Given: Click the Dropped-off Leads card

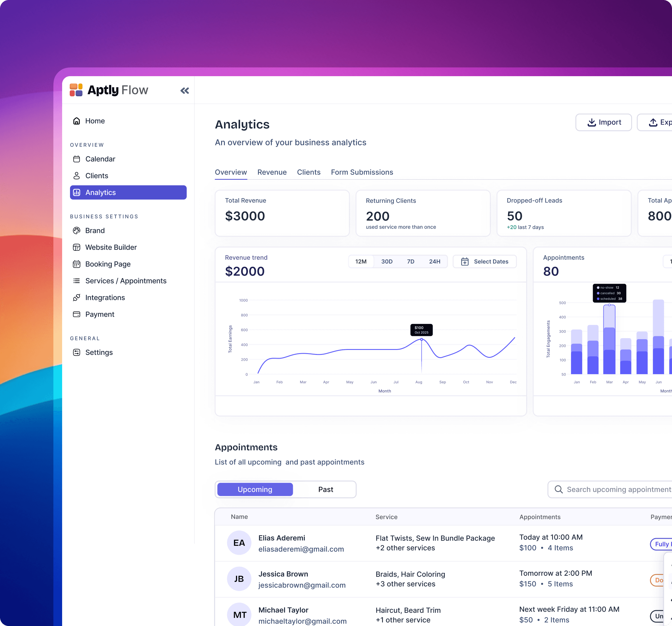Looking at the screenshot, I should 564,213.
